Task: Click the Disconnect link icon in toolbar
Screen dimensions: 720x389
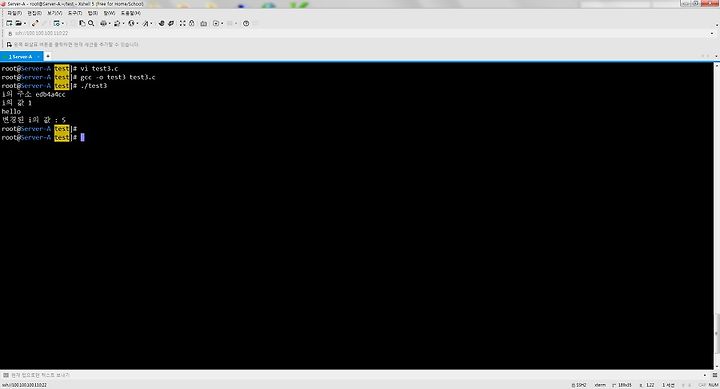Action: pos(35,23)
